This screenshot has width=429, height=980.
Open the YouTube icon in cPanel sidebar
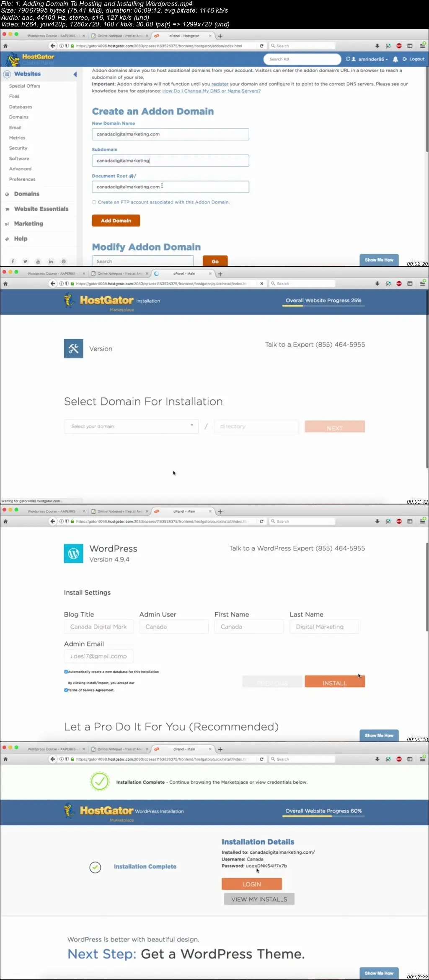pos(38,261)
